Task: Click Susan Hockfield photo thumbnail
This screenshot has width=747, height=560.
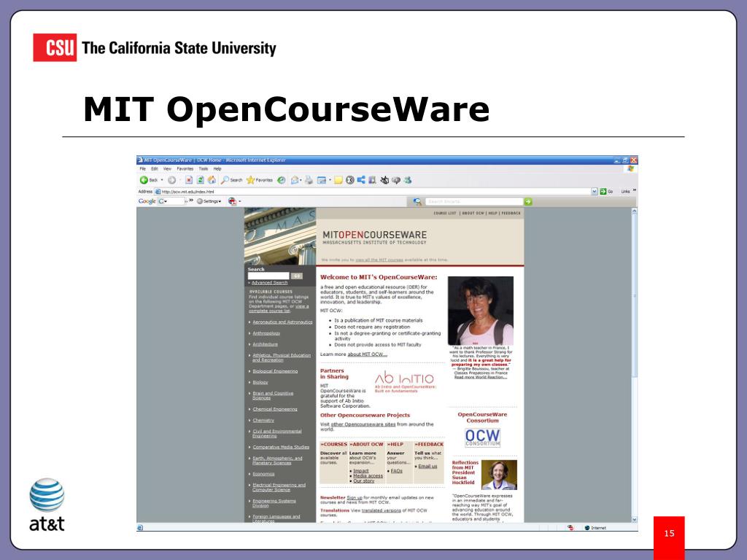Action: (499, 475)
